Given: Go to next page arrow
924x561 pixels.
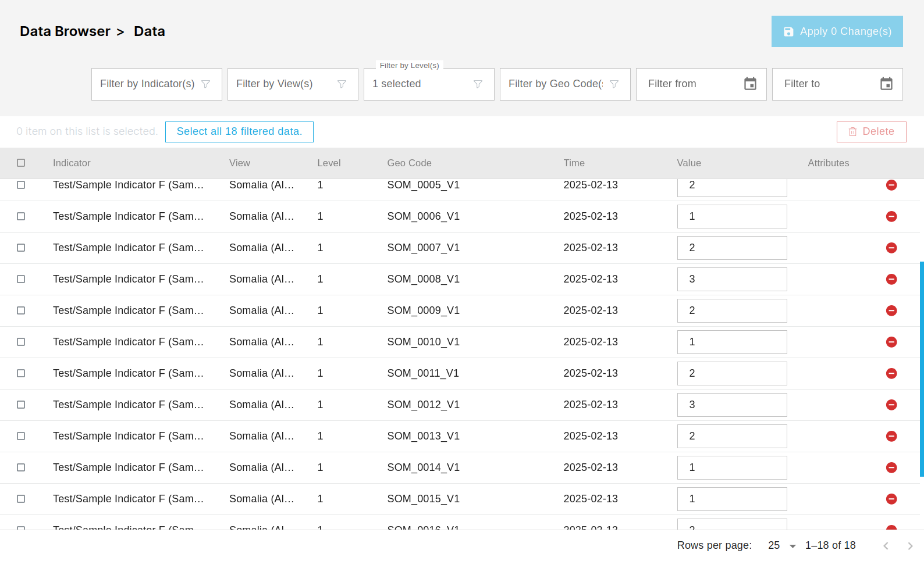Looking at the screenshot, I should tap(910, 546).
